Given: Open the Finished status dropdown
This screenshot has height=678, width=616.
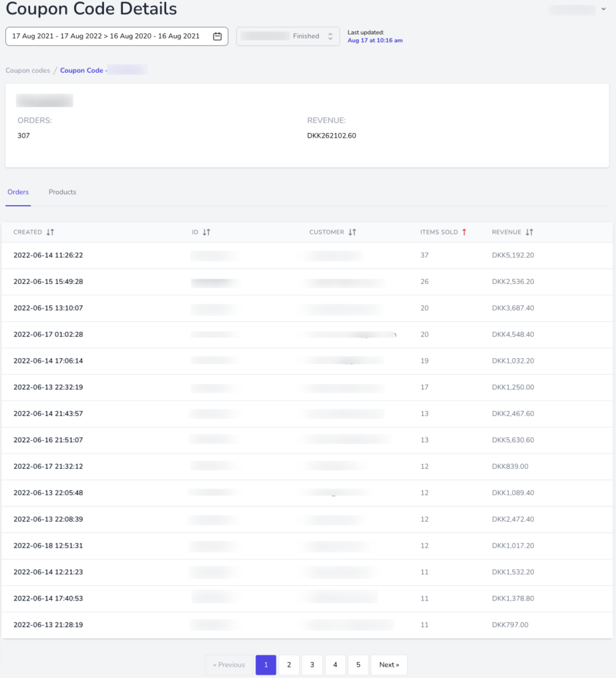Looking at the screenshot, I should point(288,36).
